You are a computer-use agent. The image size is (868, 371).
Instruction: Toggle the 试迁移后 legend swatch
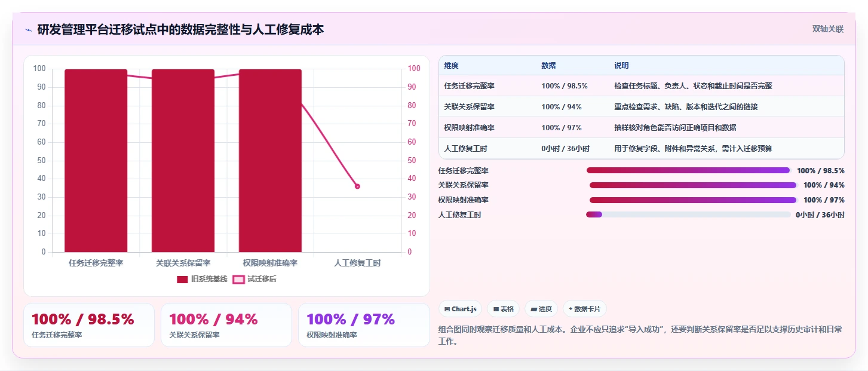238,279
